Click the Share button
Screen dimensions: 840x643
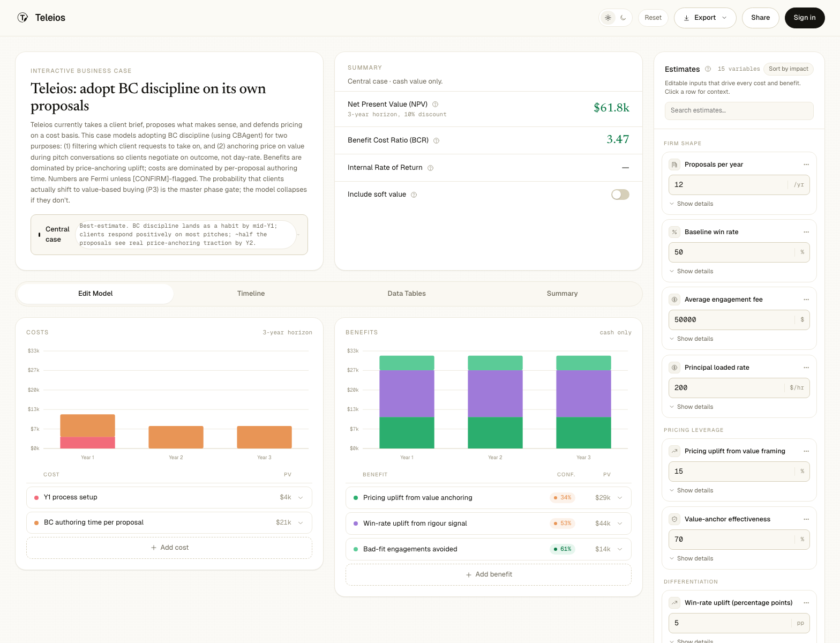(760, 18)
